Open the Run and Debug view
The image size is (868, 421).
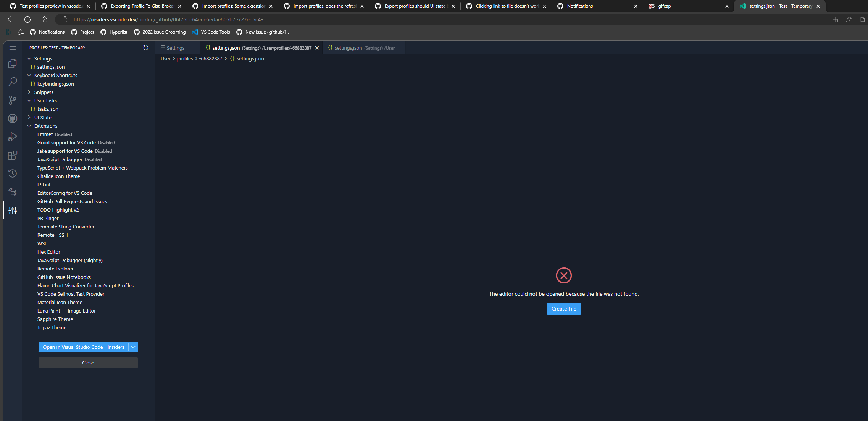(13, 136)
